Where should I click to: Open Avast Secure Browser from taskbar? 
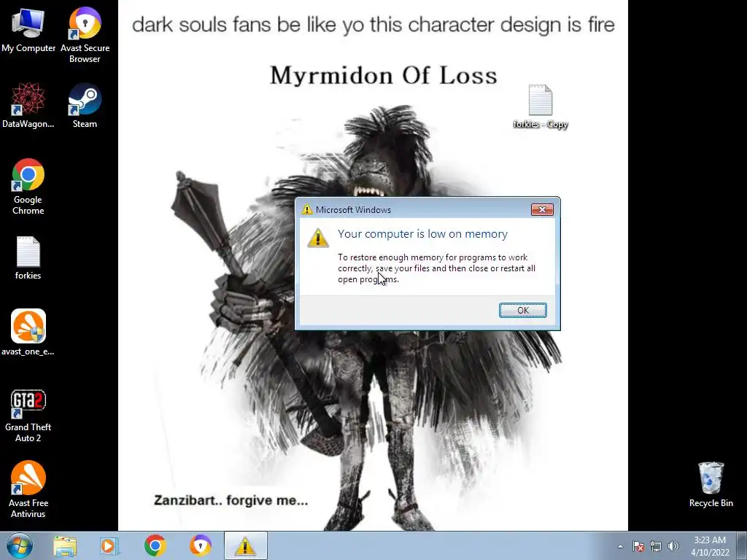201,545
